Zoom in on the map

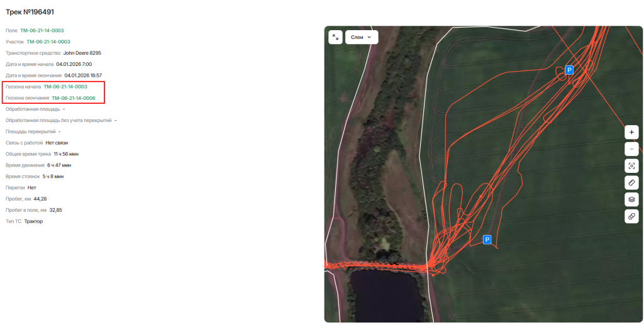(631, 132)
